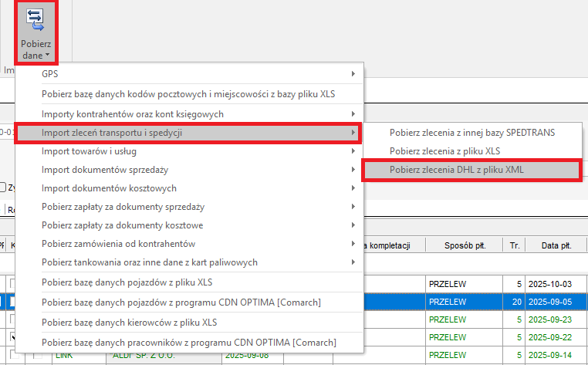Click the Data płt. column header
This screenshot has width=588, height=365.
(556, 245)
